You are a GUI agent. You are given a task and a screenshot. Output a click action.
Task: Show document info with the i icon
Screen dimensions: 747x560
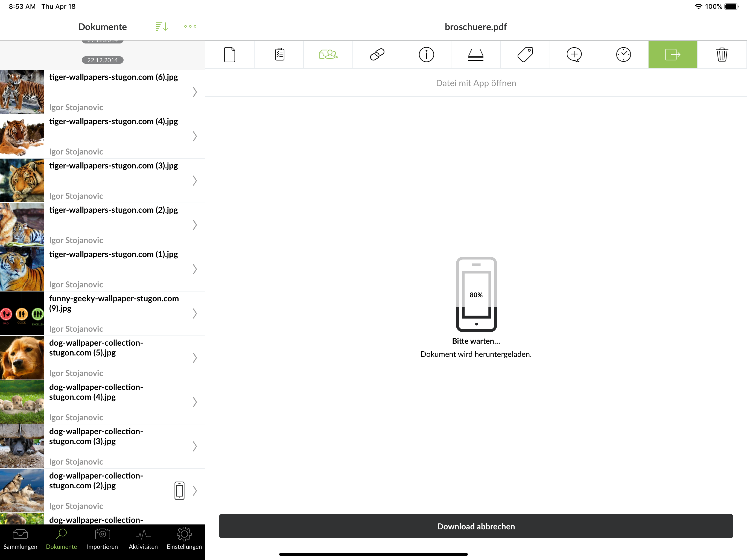click(x=427, y=55)
